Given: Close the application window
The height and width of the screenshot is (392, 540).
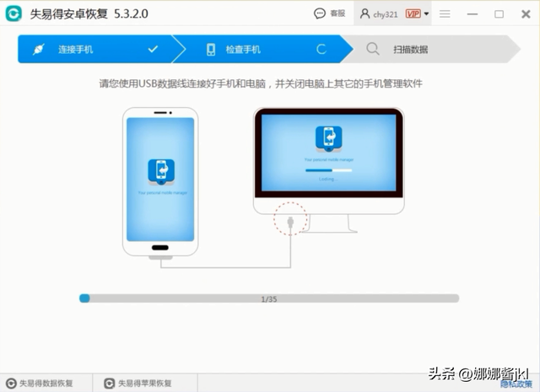Looking at the screenshot, I should tap(526, 14).
